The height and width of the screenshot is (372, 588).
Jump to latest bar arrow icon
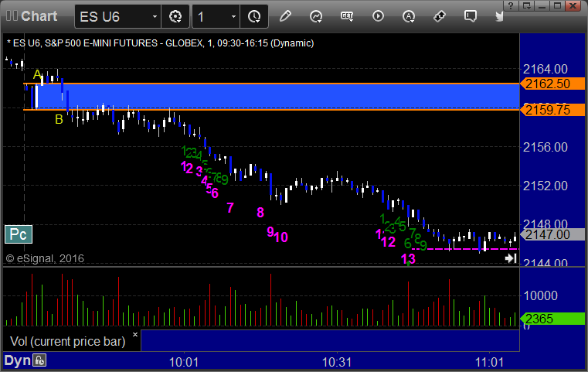511,258
